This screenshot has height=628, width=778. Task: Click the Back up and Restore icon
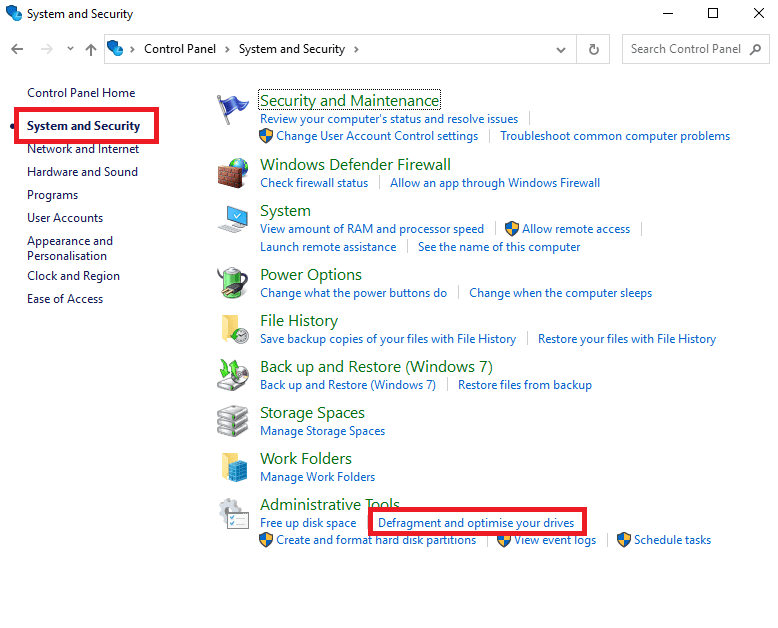point(233,375)
